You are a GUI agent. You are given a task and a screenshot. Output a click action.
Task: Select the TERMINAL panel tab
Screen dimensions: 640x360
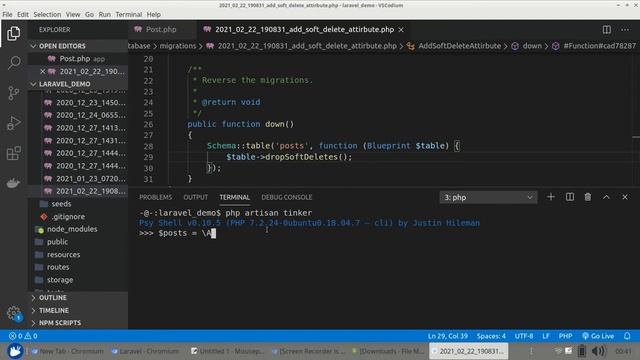pyautogui.click(x=234, y=197)
